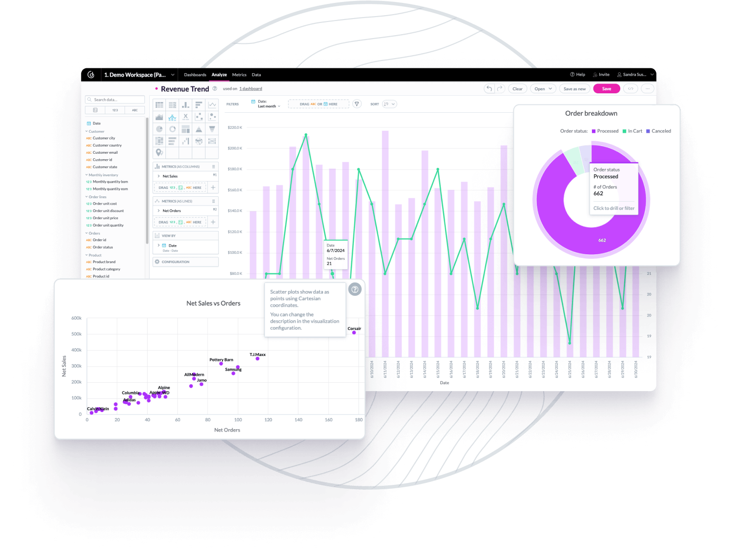Select the Sankey diagram visualization icon

[212, 141]
